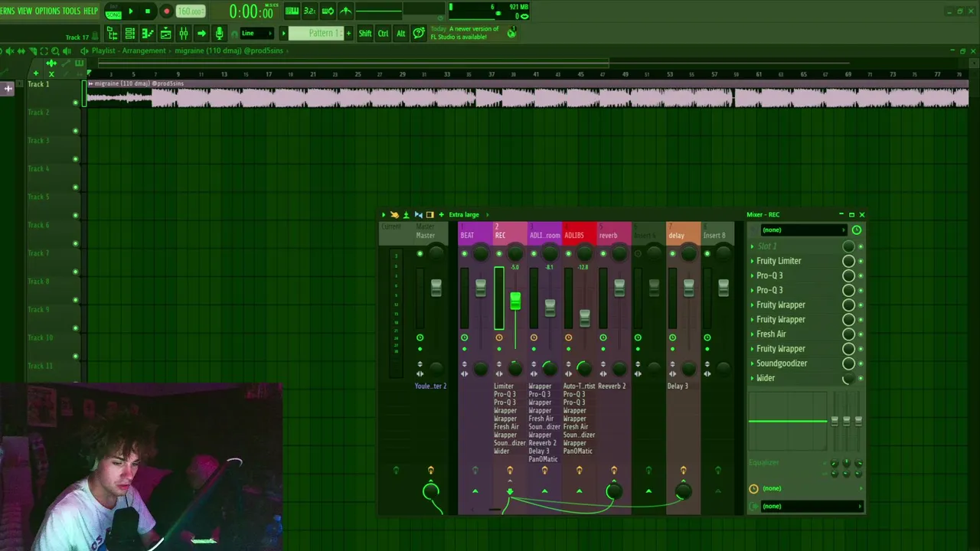
Task: Click the Stop transport button
Action: click(148, 11)
